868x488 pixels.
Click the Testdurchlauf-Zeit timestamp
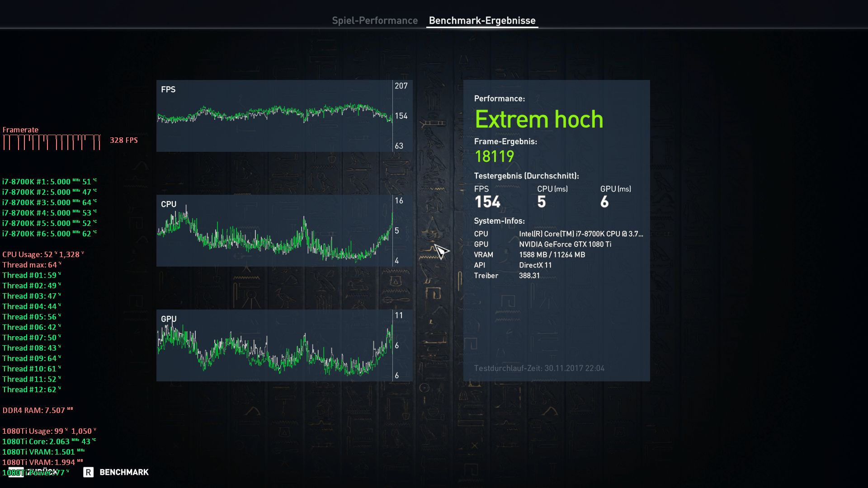(539, 368)
